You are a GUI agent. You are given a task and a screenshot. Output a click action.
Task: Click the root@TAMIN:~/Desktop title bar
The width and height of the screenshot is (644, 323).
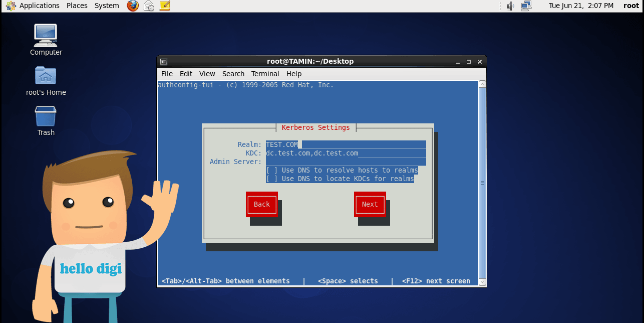tap(310, 61)
